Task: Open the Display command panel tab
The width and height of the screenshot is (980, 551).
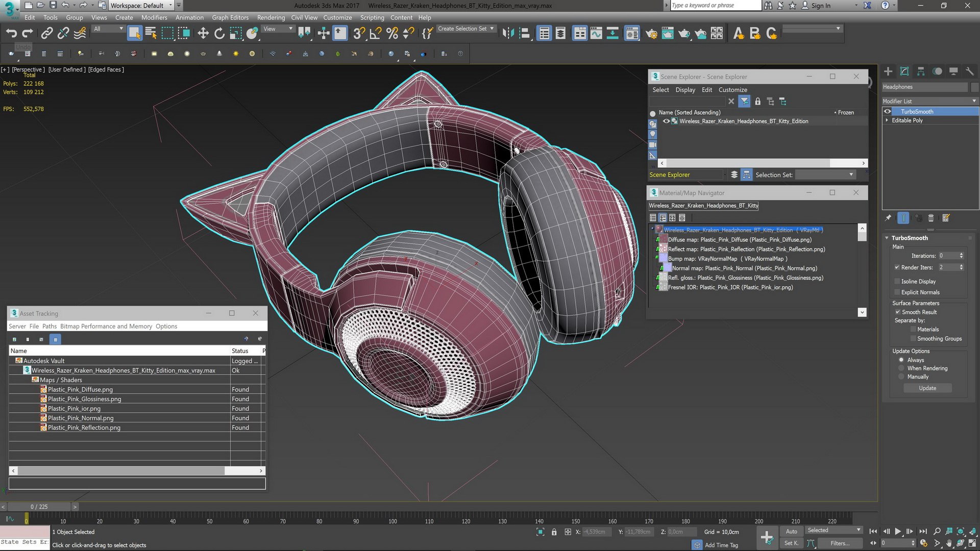Action: point(953,71)
